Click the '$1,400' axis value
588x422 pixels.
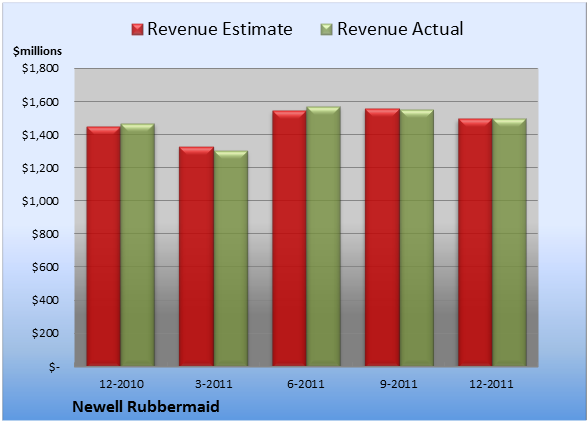(x=40, y=135)
